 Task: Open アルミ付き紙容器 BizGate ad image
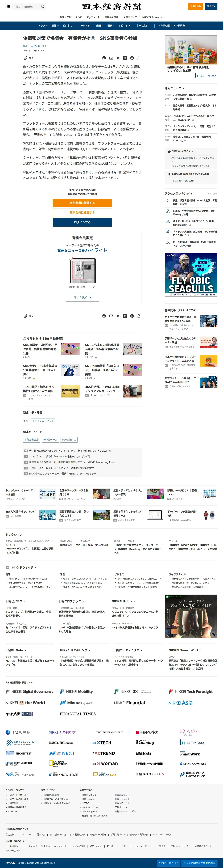point(191,57)
